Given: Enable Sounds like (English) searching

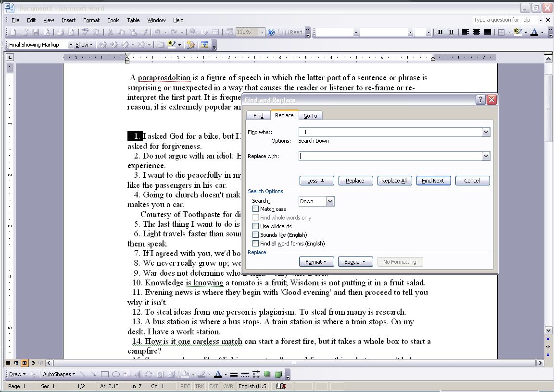Looking at the screenshot, I should pos(255,234).
